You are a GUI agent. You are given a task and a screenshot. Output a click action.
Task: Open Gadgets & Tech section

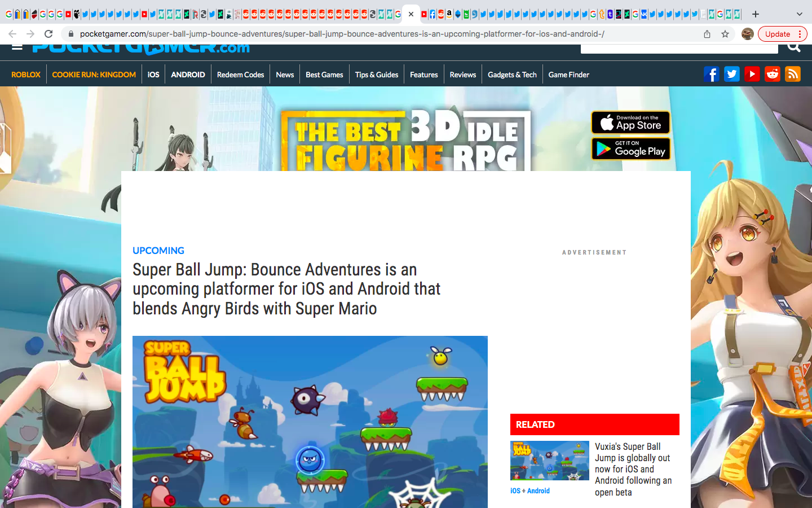(x=512, y=75)
